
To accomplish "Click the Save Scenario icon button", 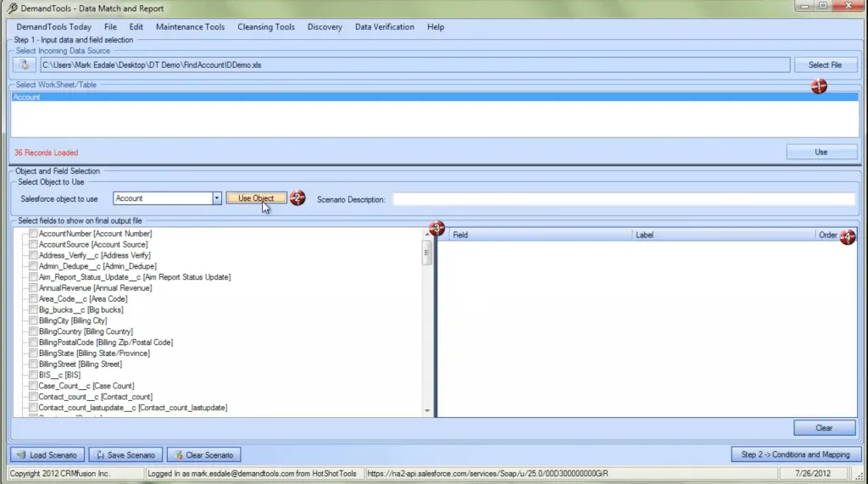I will click(x=125, y=454).
